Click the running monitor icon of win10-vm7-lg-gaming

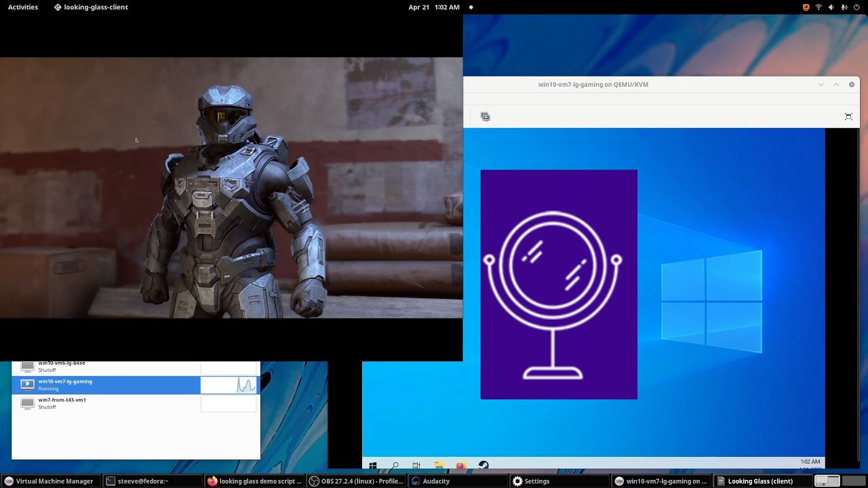click(27, 385)
